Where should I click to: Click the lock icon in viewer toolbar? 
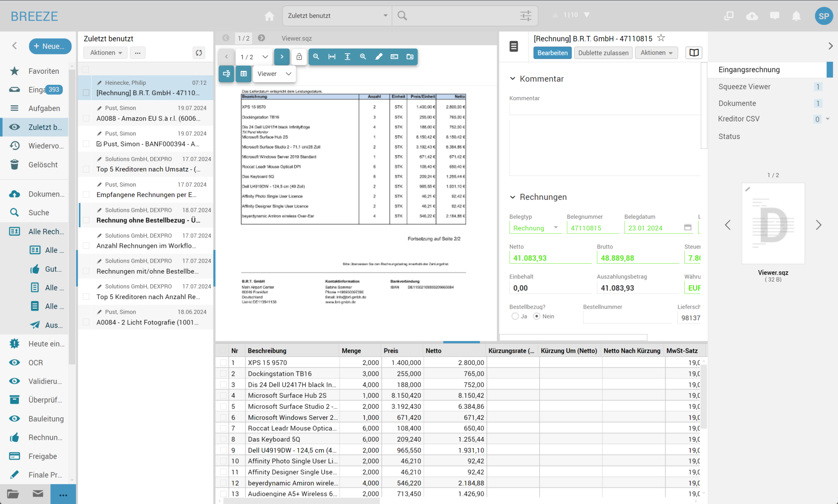coord(299,57)
